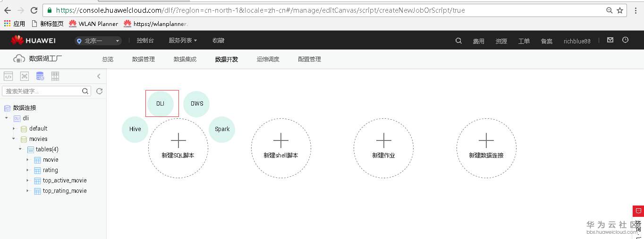Click 新建shell脚本 circle
Image resolution: width=644 pixels, height=239 pixels.
coord(281,148)
